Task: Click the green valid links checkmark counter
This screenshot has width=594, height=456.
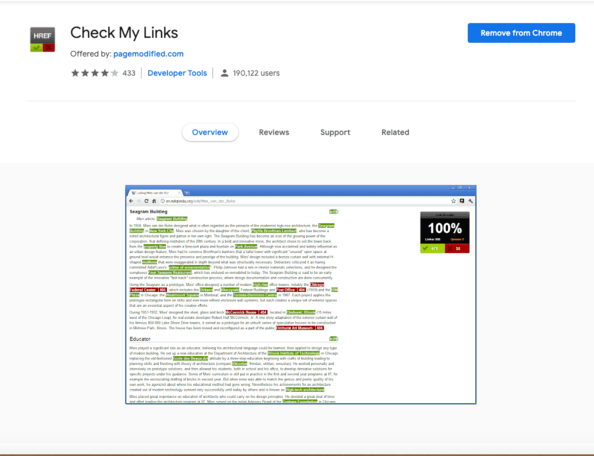Action: point(432,248)
